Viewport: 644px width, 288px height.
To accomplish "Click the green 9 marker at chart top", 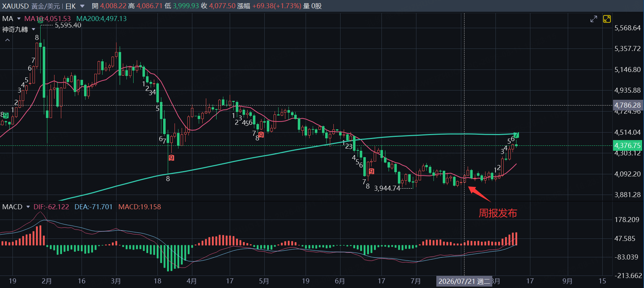I will (x=40, y=21).
